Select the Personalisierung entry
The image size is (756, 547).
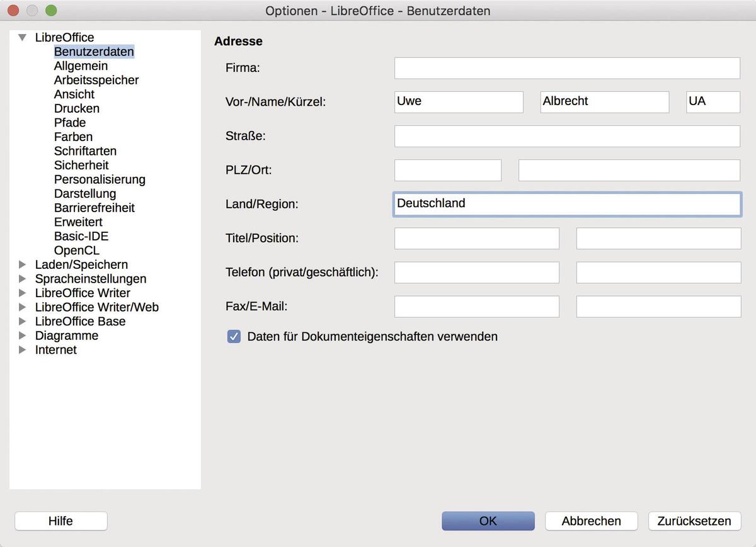pos(100,179)
